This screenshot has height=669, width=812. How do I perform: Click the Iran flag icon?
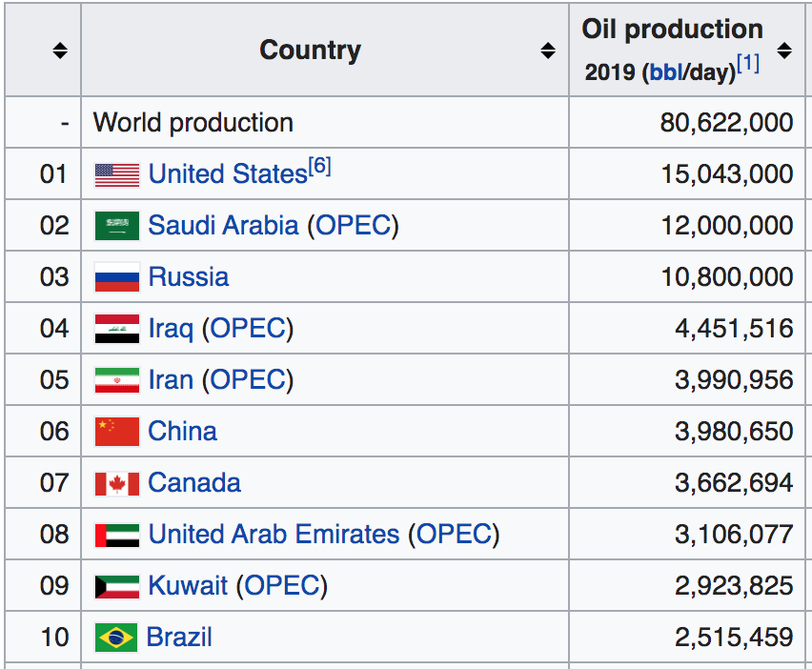[117, 380]
